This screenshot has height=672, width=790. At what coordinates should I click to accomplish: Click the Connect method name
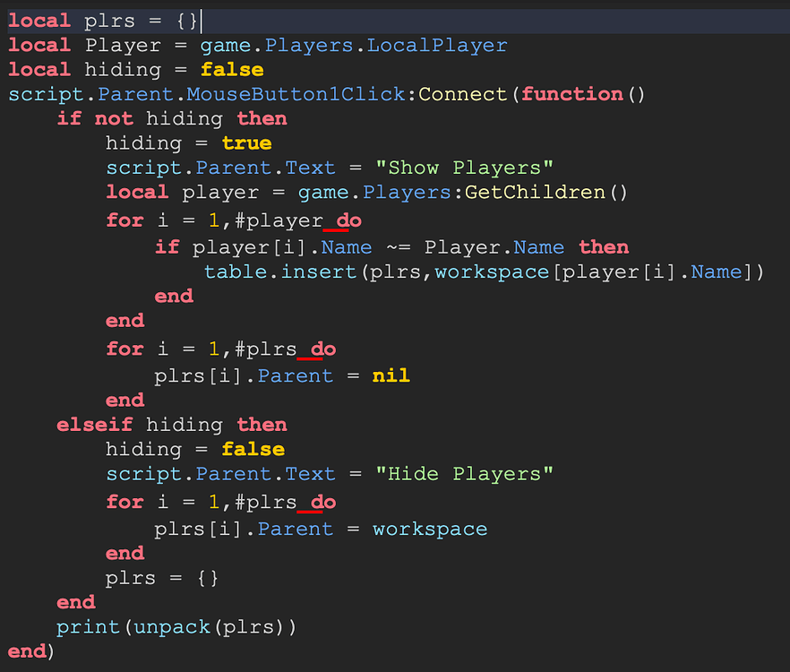pos(462,94)
